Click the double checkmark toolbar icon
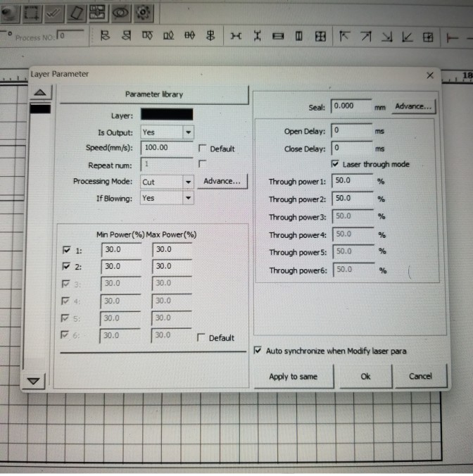The height and width of the screenshot is (476, 473). click(x=54, y=13)
